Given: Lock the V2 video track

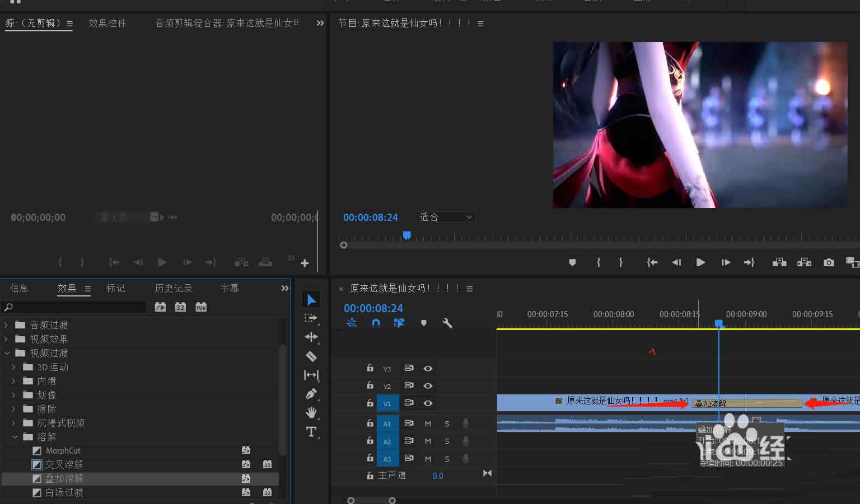Looking at the screenshot, I should pyautogui.click(x=370, y=385).
